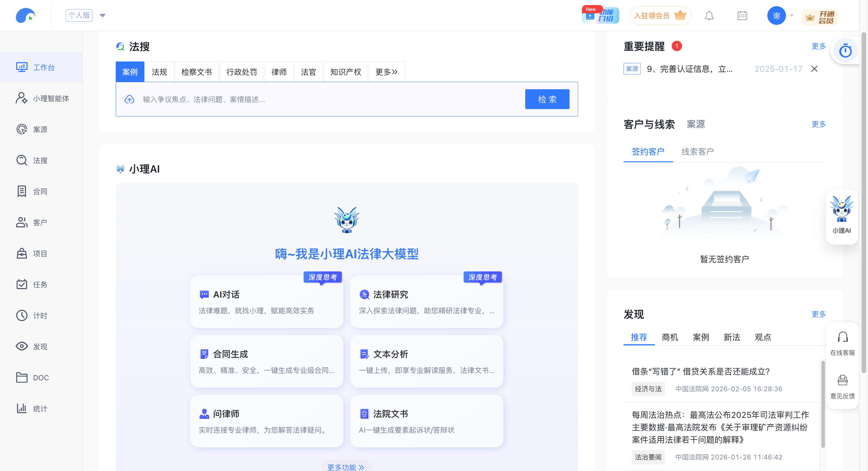
Task: Click the 检索 search button
Action: coord(547,99)
